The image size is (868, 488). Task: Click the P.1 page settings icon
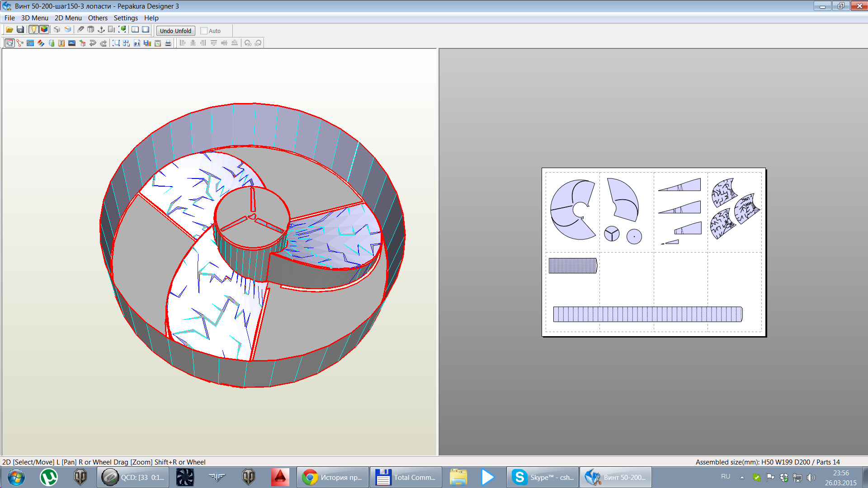click(x=137, y=43)
